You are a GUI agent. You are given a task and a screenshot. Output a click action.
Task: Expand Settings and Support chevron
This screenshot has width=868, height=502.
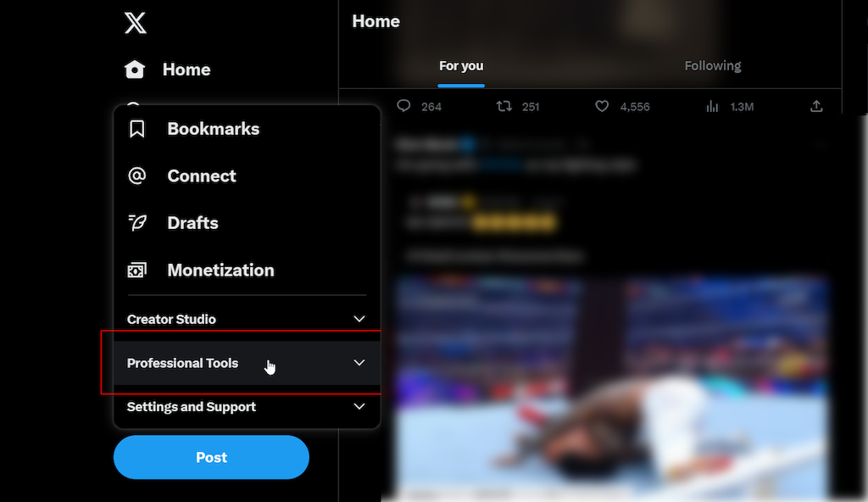(x=359, y=406)
